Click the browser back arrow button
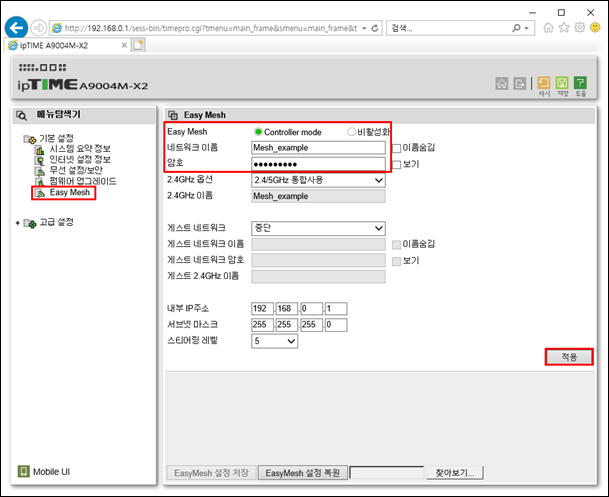The image size is (609, 497). (x=16, y=28)
